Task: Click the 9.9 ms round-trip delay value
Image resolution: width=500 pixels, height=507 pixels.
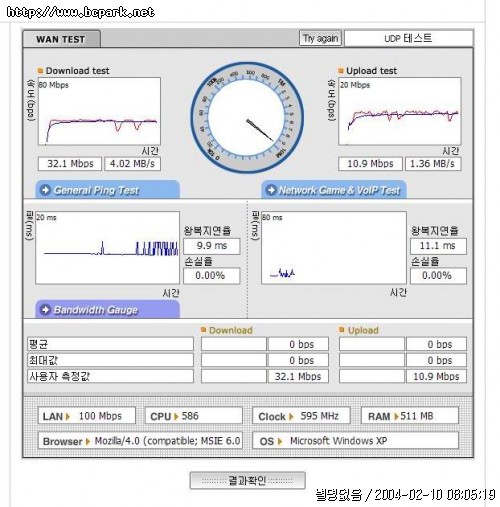Action: (212, 246)
